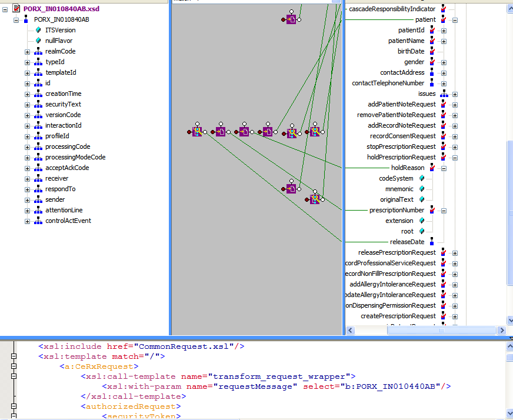Click the leftmost functoid in middle row
513x420 pixels.
(197, 132)
